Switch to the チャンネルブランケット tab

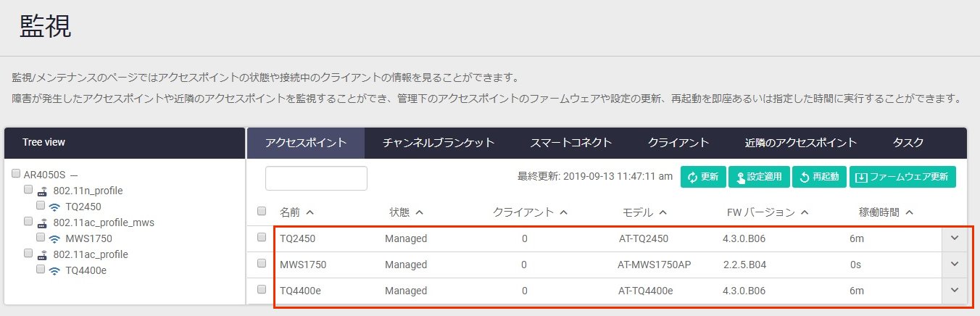click(439, 143)
